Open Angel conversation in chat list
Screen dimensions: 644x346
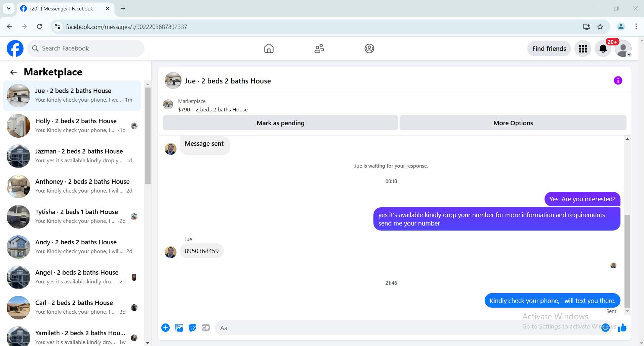click(72, 277)
